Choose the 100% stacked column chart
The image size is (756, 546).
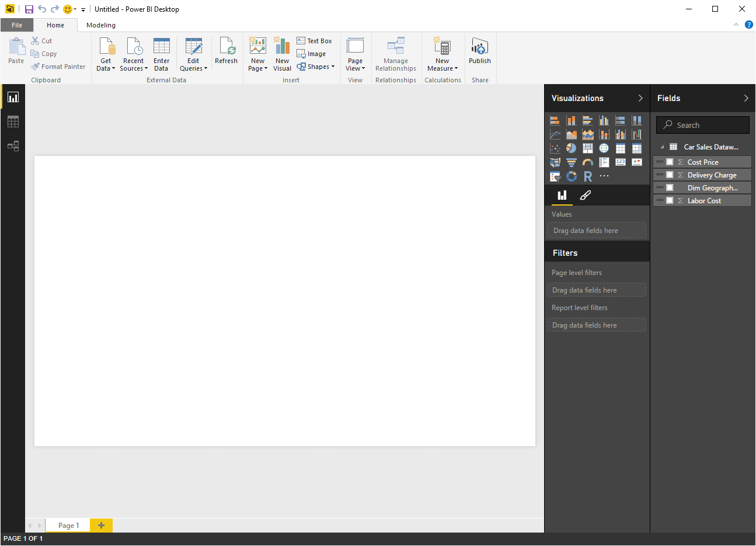[637, 120]
